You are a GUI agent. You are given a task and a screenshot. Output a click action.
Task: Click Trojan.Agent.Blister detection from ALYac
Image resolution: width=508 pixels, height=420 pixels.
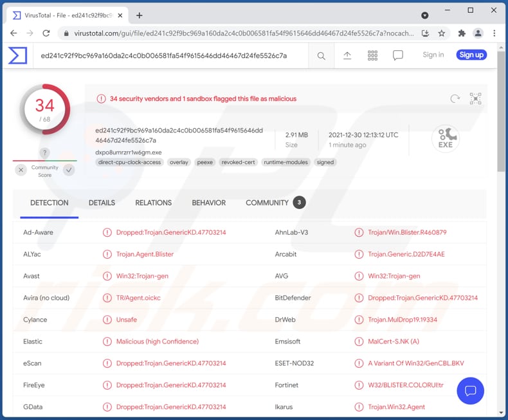pyautogui.click(x=145, y=255)
